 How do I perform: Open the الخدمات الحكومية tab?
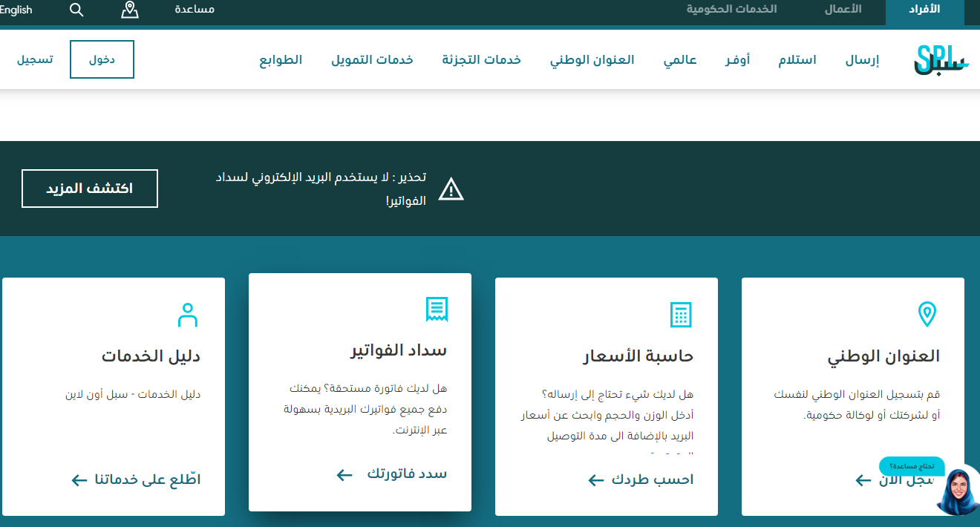click(731, 10)
